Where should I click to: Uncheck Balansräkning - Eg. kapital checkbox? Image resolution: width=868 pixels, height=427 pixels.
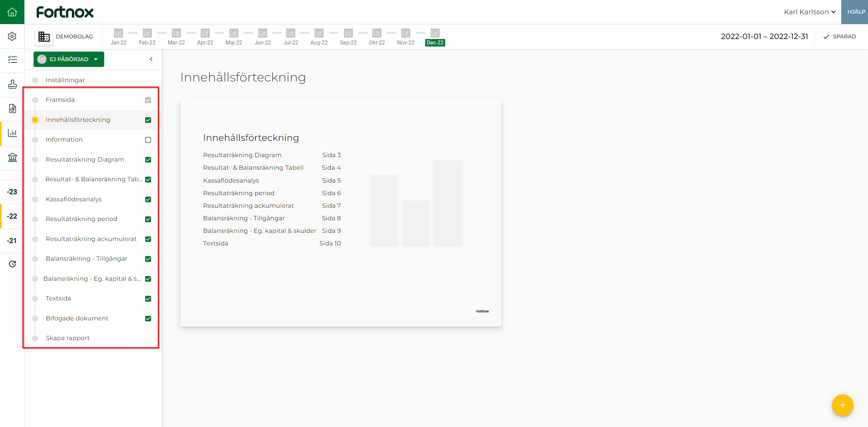click(148, 279)
